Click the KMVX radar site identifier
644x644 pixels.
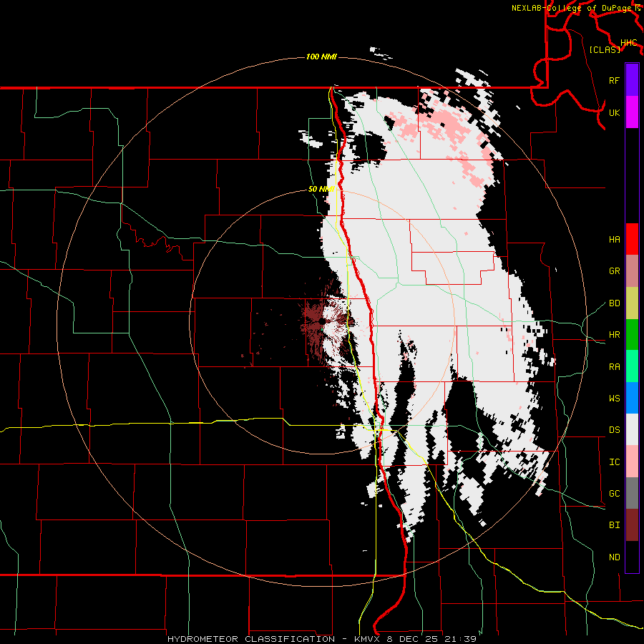coord(367,639)
